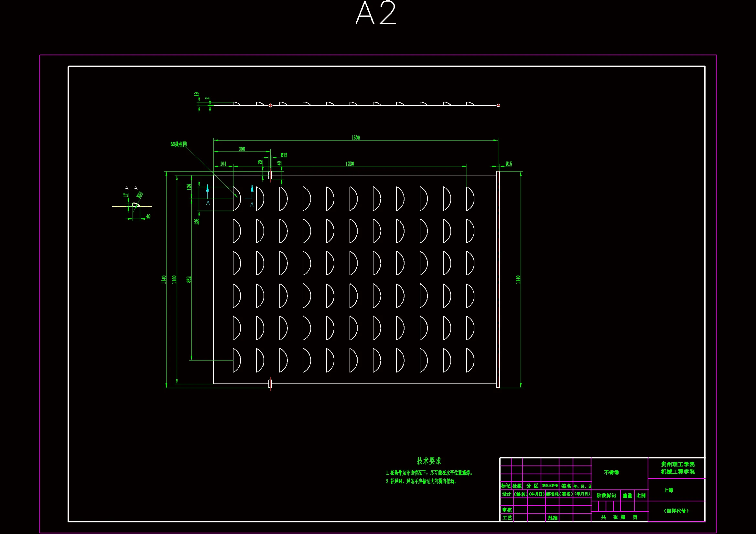756x534 pixels.
Task: Click the 比例 scale cell
Action: click(641, 496)
